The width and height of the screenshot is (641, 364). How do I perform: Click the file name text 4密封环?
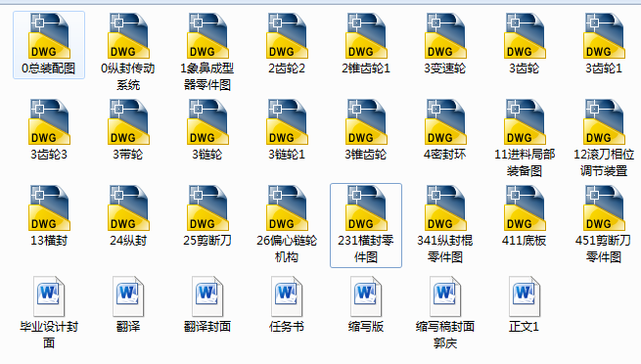tap(445, 155)
